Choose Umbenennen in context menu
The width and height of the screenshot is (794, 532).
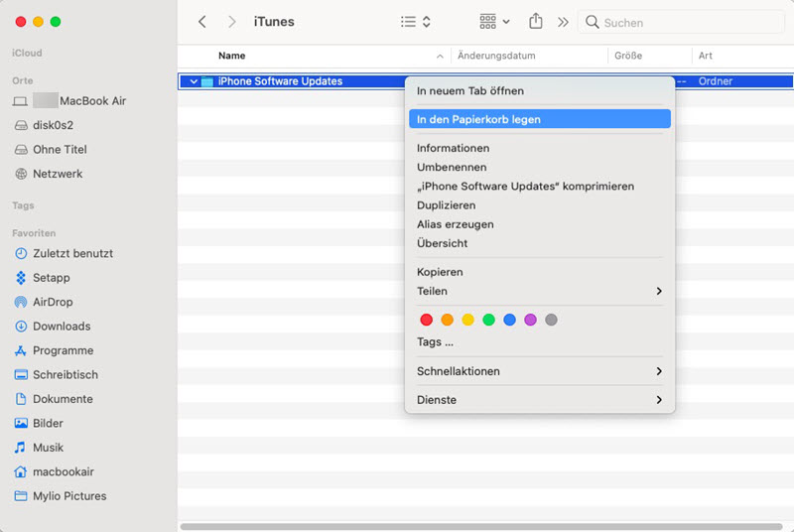pos(540,167)
